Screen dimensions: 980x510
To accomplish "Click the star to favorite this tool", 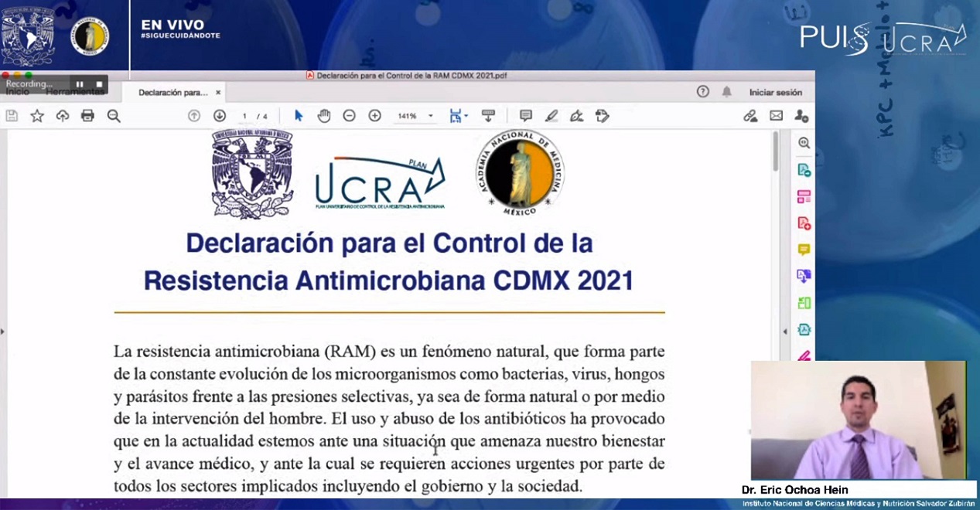I will [x=36, y=115].
